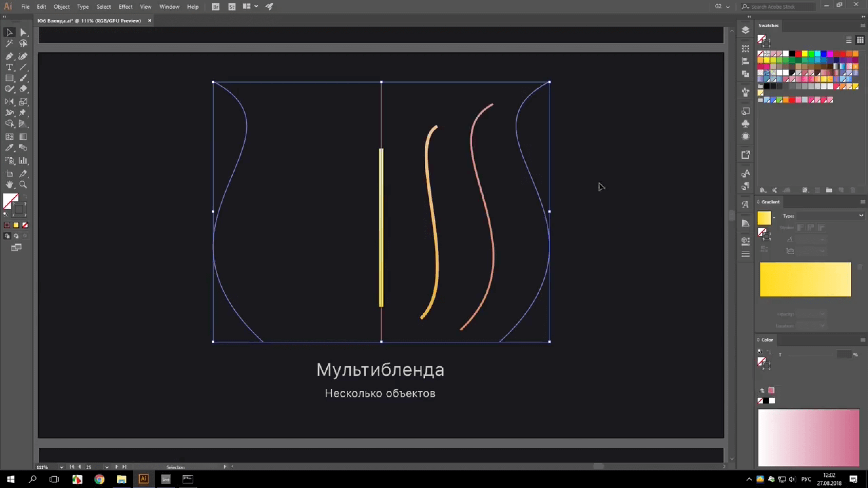Set fill mode to None
This screenshot has width=868, height=488.
coord(25,225)
